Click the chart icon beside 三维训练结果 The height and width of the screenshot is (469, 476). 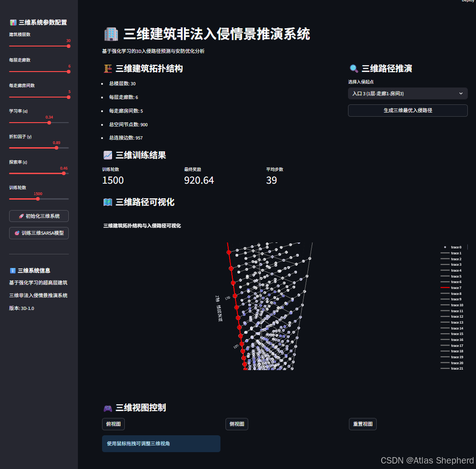(x=108, y=155)
